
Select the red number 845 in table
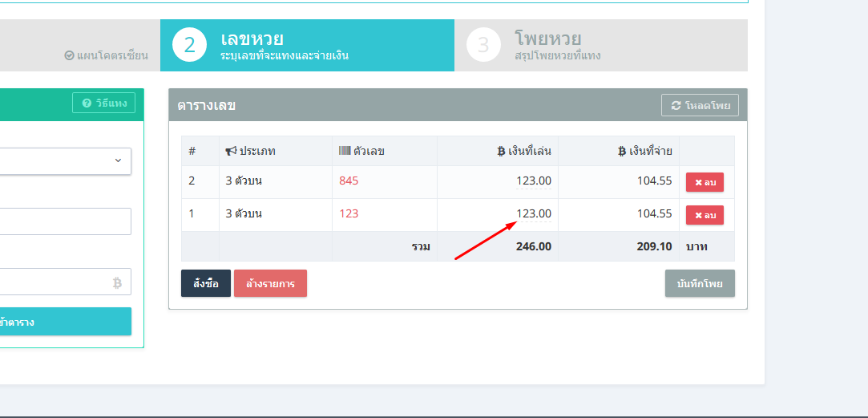coord(349,181)
